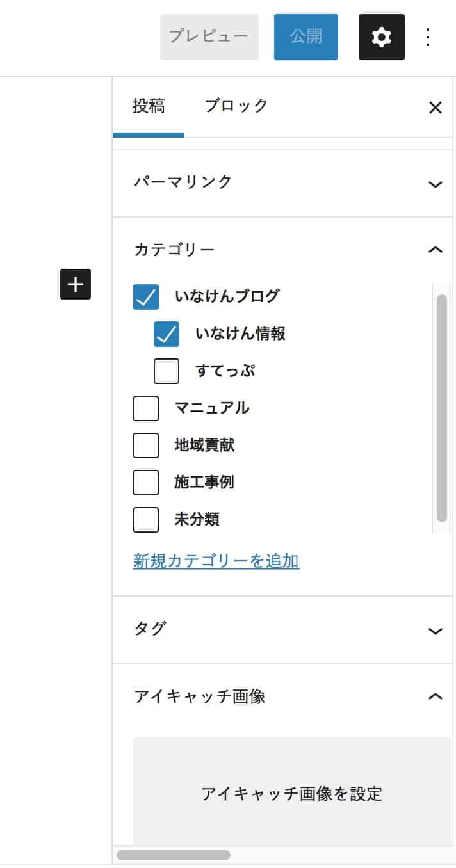Select the 地域貢献 category checkbox

point(146,446)
